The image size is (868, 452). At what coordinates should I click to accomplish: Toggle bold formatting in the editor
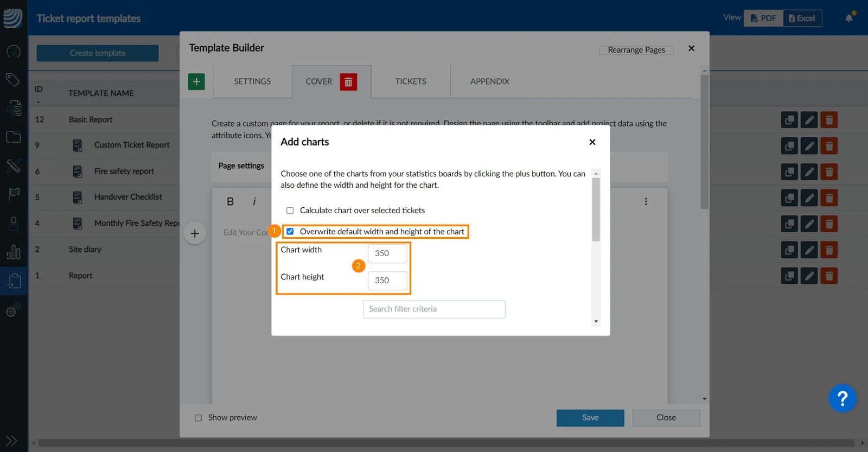230,201
